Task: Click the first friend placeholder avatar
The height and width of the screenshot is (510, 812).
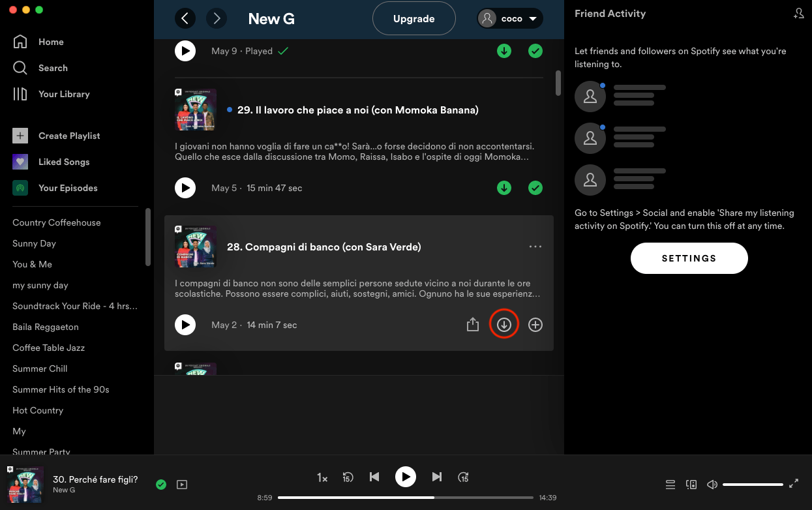Action: [x=590, y=97]
